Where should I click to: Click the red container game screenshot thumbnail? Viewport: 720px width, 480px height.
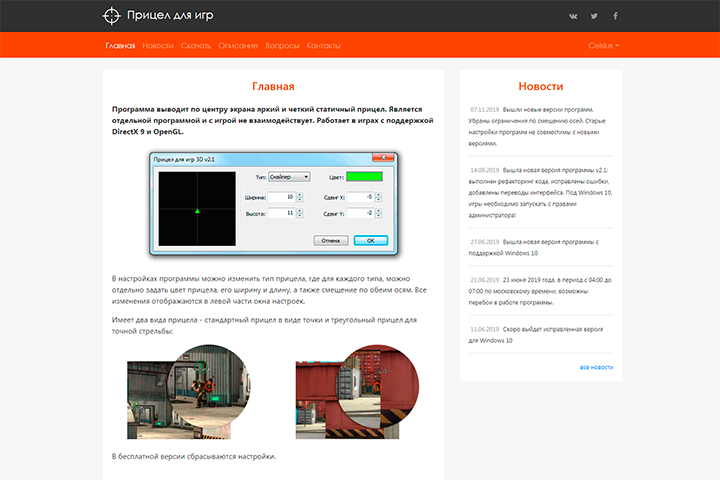[x=357, y=392]
